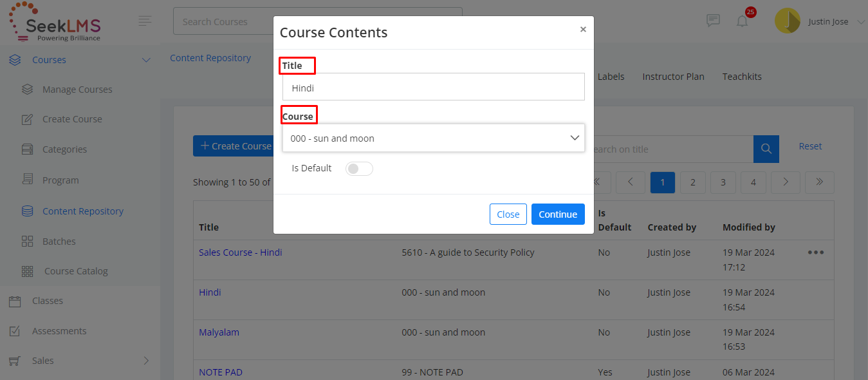Switch to the Teachkits tab
The width and height of the screenshot is (868, 380).
742,77
